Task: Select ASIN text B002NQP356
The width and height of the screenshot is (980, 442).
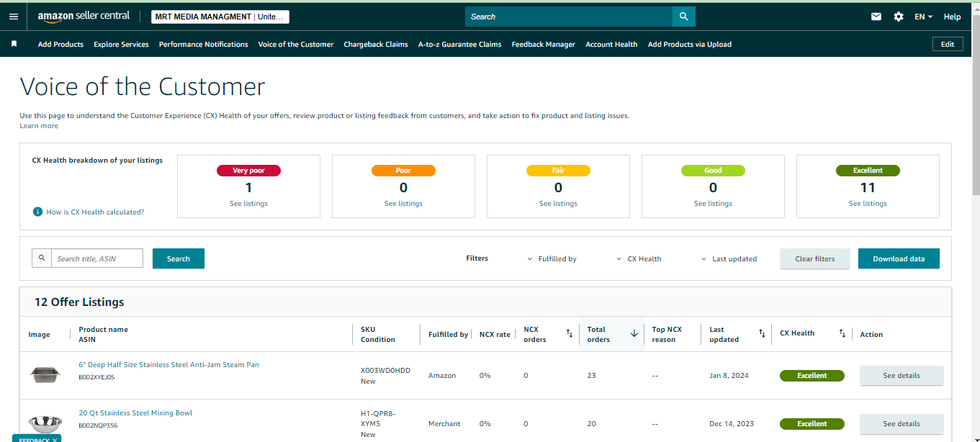Action: pos(98,425)
